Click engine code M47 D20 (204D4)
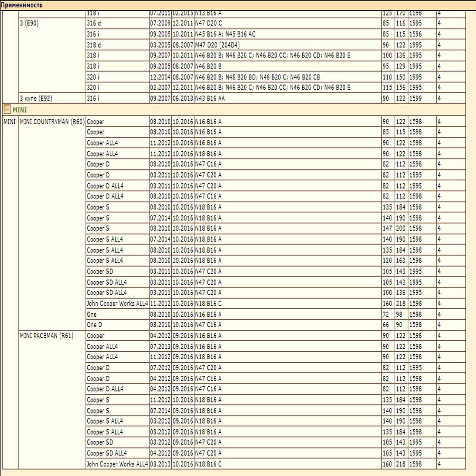 217,45
